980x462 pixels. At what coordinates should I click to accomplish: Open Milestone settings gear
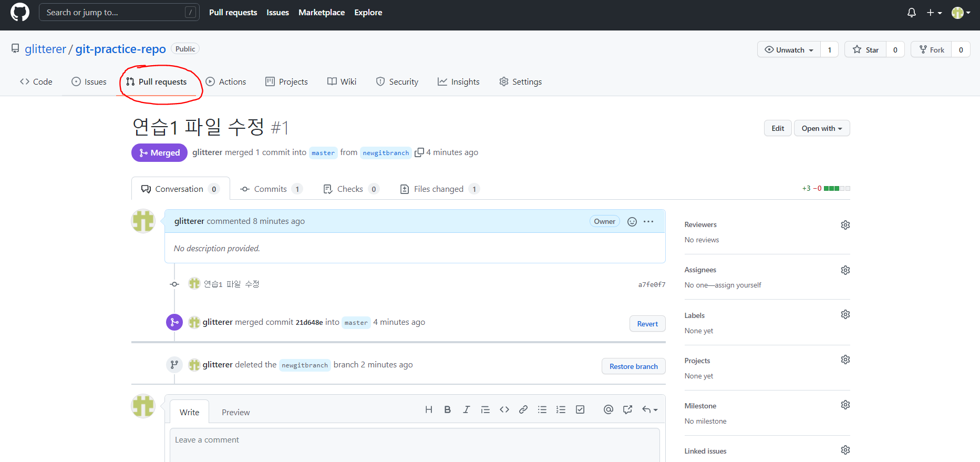pos(845,405)
